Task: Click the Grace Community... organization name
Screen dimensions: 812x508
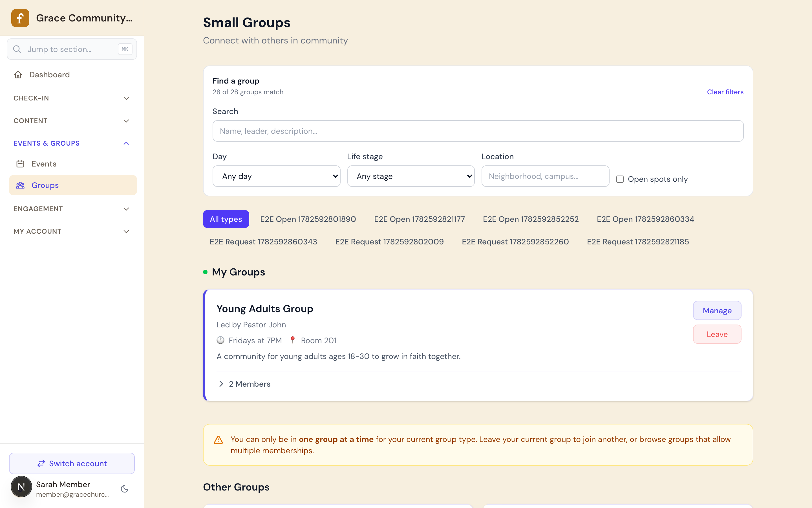Action: tap(84, 18)
